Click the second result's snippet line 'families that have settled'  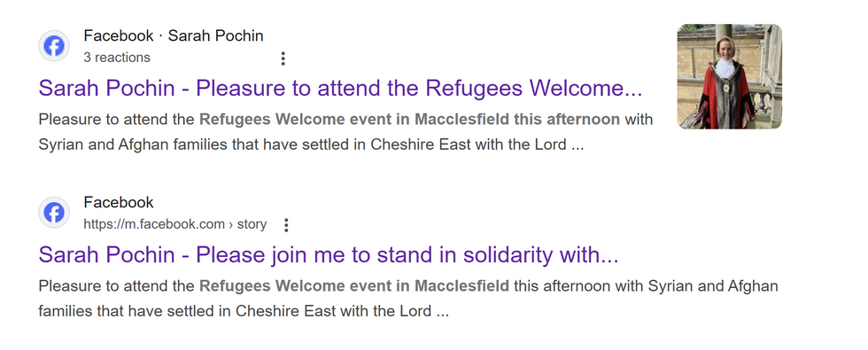[244, 311]
